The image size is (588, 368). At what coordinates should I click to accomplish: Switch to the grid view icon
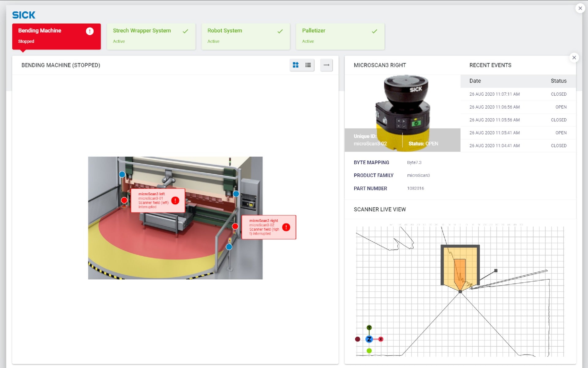coord(296,65)
